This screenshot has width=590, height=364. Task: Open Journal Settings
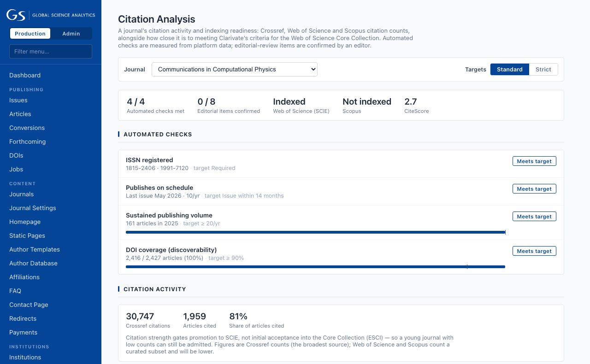click(x=33, y=208)
